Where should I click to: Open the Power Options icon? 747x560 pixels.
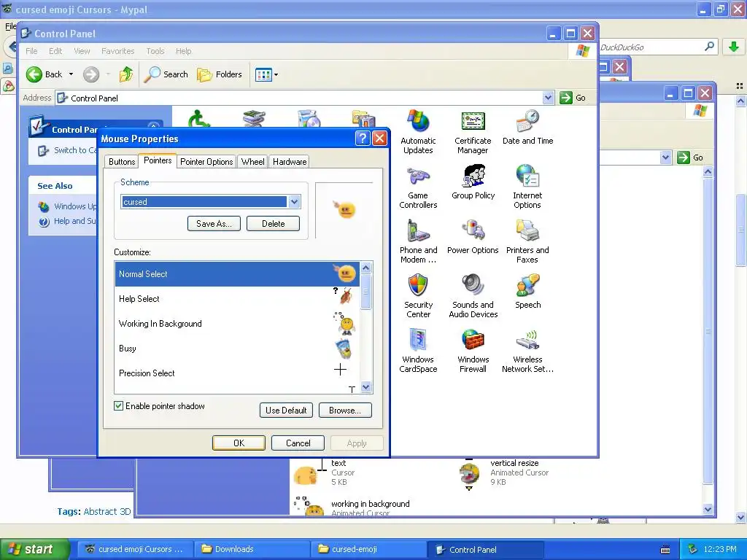pos(473,237)
